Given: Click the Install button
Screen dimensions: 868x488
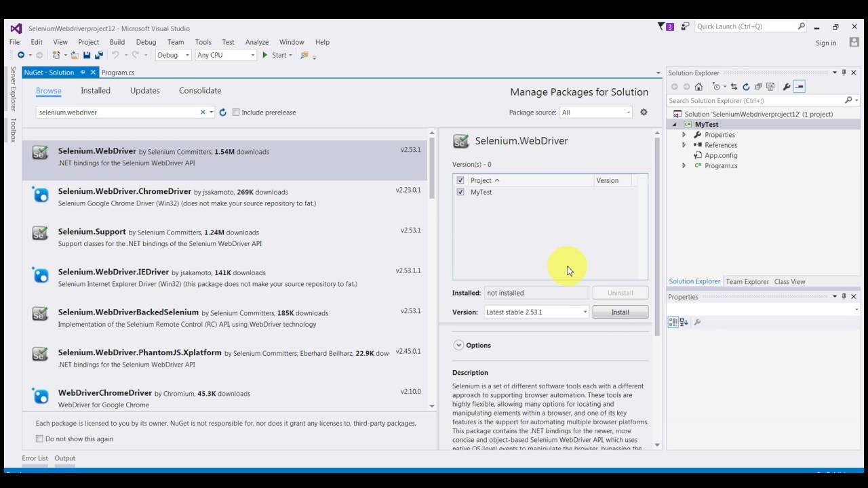Looking at the screenshot, I should tap(620, 312).
